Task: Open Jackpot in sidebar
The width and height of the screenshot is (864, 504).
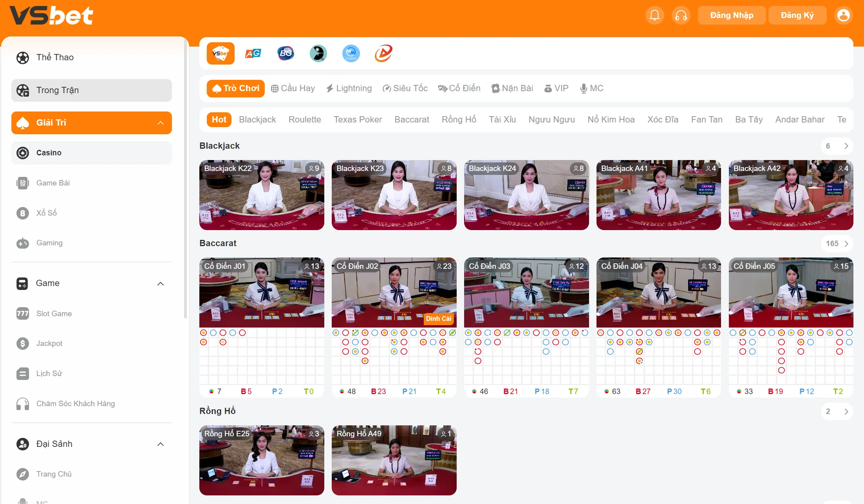Action: pyautogui.click(x=92, y=344)
